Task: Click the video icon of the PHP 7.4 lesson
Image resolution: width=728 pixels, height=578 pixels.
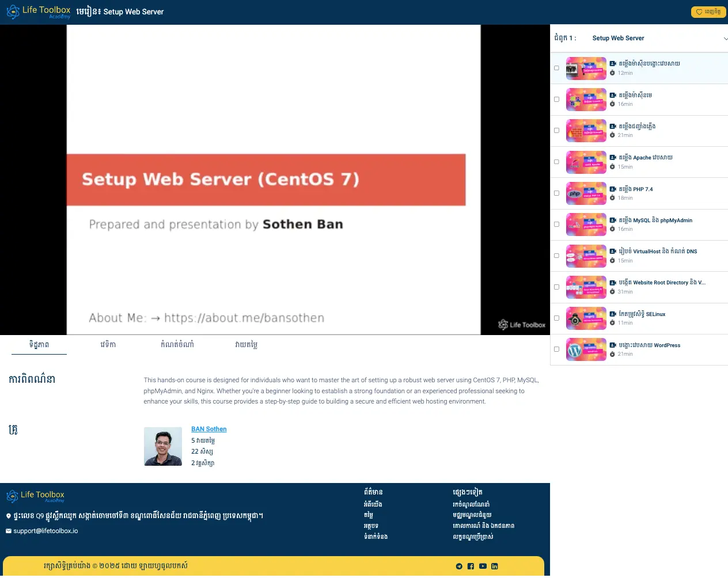Action: click(613, 189)
